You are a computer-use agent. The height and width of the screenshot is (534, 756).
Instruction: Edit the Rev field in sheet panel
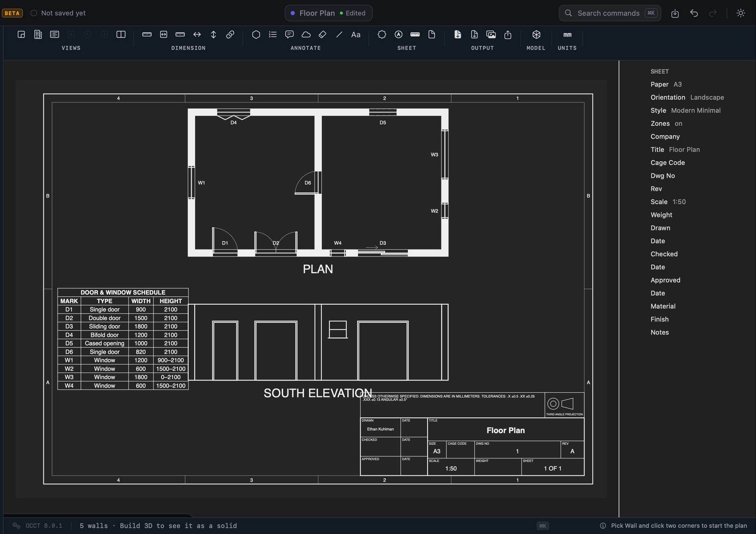click(656, 189)
